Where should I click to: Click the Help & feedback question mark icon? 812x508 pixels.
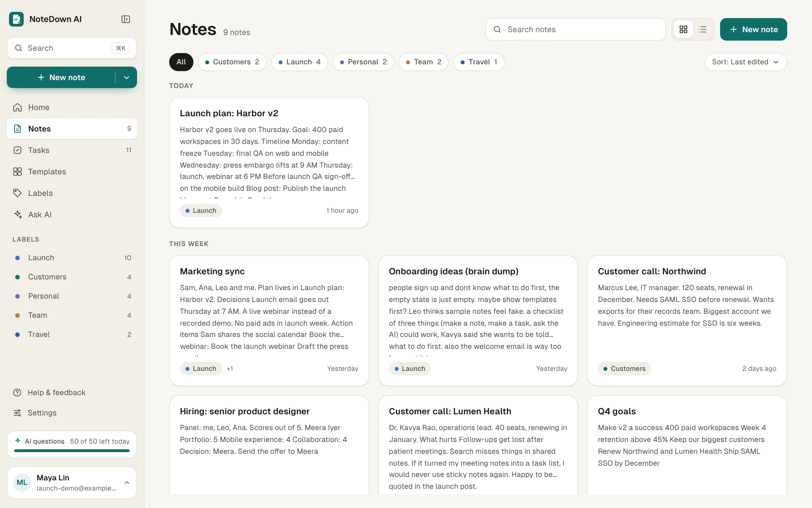17,392
